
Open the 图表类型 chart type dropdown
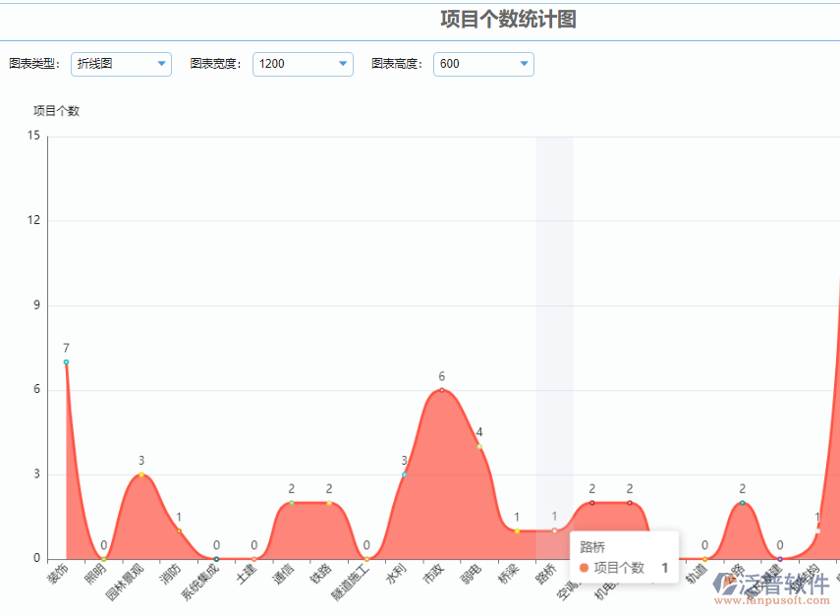121,64
